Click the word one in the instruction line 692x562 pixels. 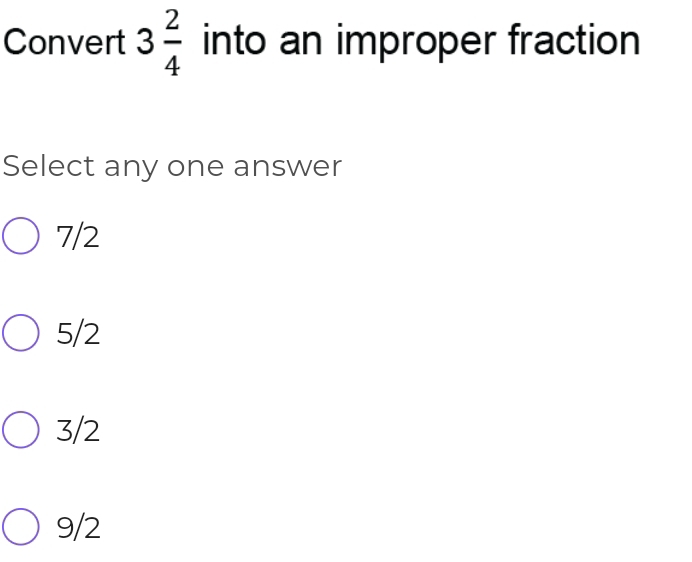pos(196,167)
